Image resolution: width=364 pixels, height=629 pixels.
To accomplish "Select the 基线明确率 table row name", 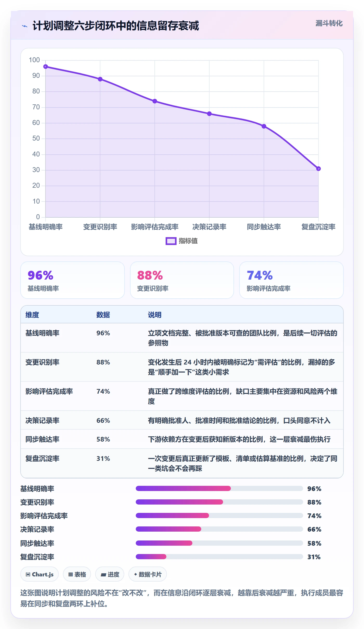I will pyautogui.click(x=42, y=333).
